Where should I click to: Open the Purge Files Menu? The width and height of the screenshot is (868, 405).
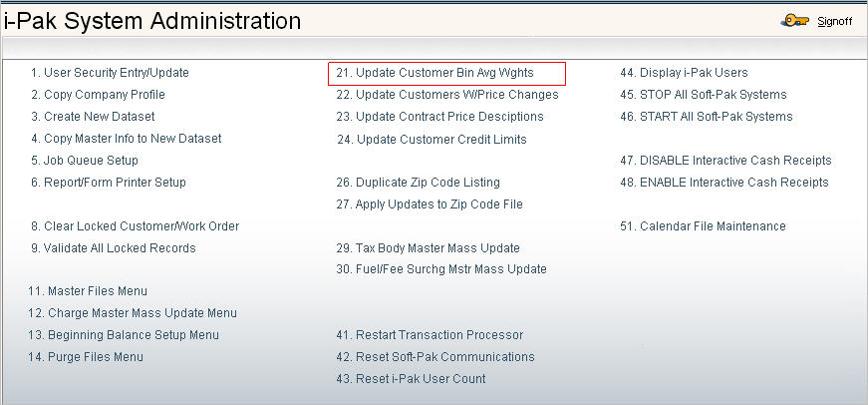pos(86,357)
